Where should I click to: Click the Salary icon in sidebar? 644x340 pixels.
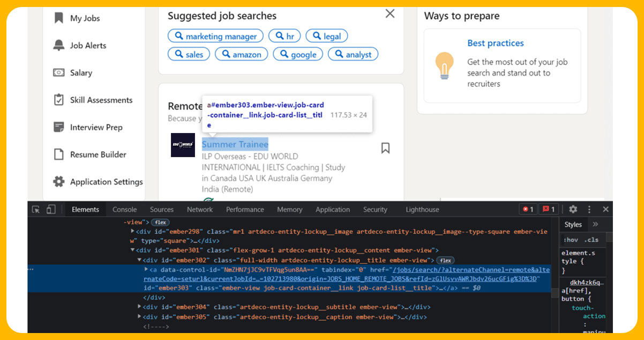coord(59,73)
